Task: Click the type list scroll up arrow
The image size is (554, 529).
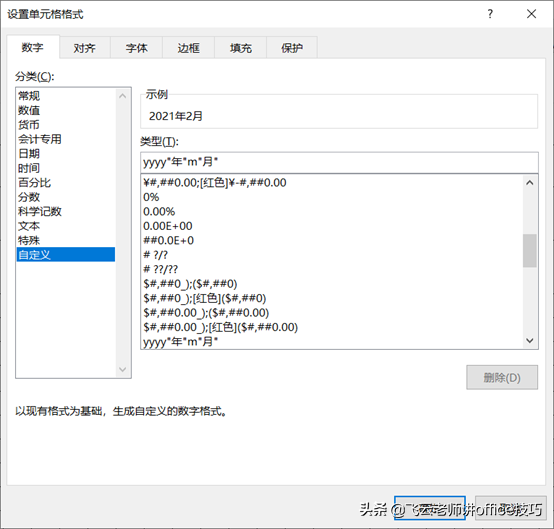Action: 530,183
